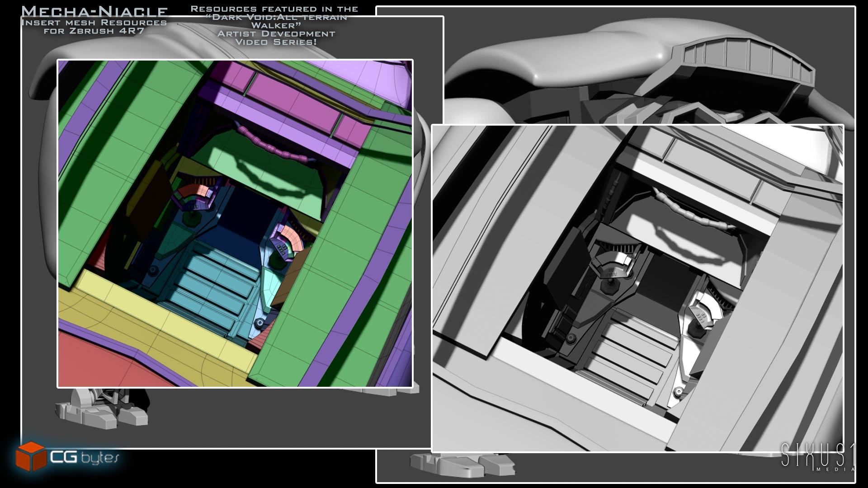Open the grayscale cockpit render preview image
The image size is (868, 488).
tap(637, 288)
